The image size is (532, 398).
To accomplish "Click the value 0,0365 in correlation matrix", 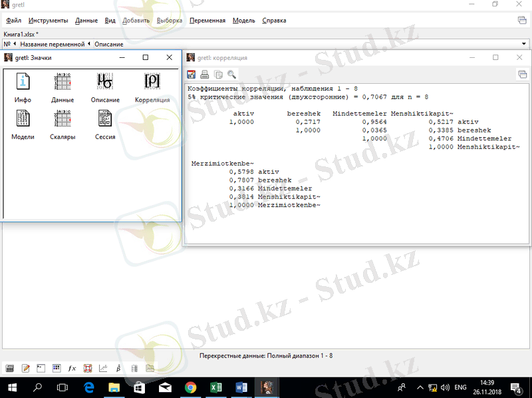I will (x=374, y=130).
